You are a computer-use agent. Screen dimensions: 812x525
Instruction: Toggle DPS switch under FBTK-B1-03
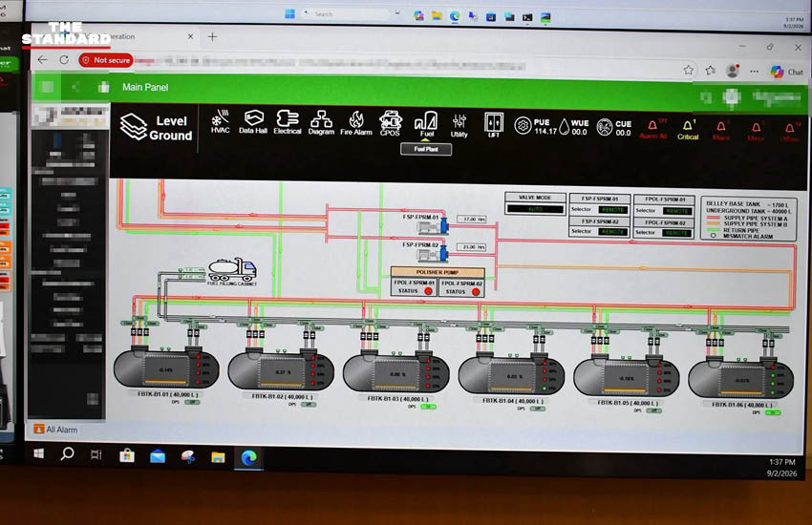pyautogui.click(x=428, y=407)
